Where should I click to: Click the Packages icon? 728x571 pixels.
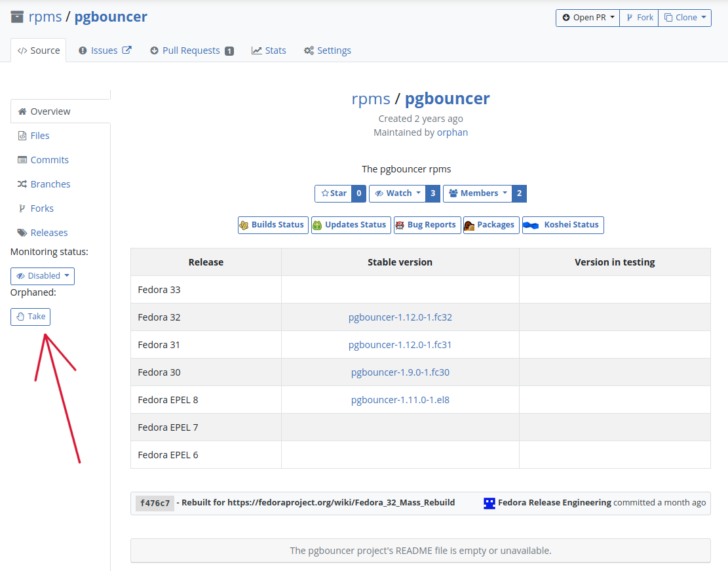click(x=469, y=226)
